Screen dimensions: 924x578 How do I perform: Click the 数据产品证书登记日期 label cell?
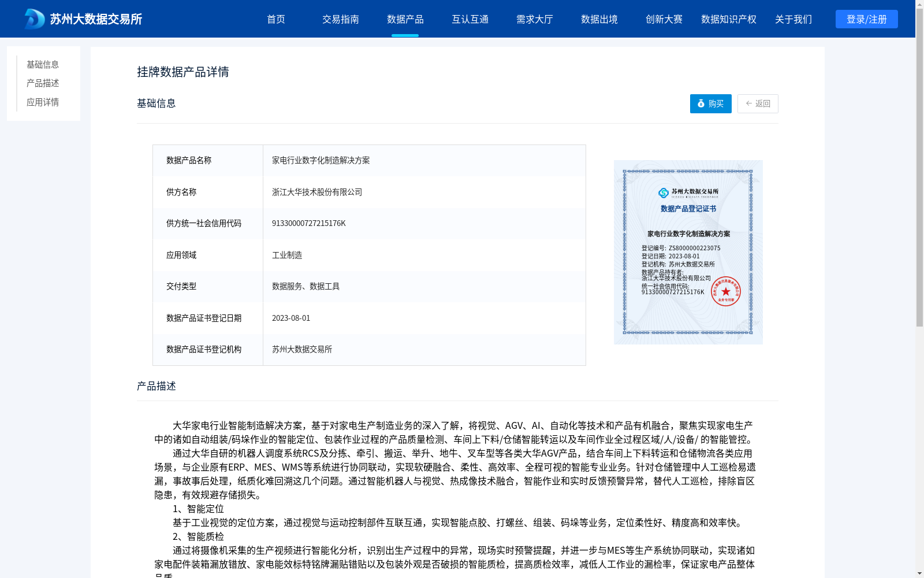(208, 318)
